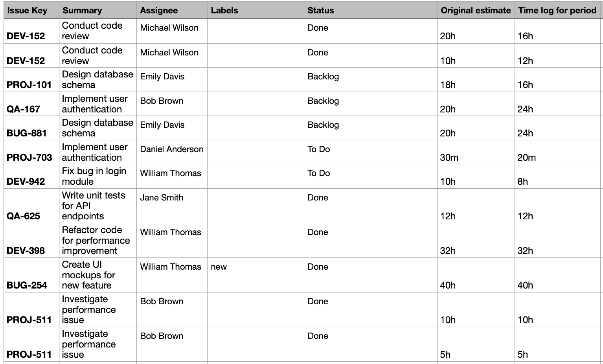
Task: Click the Daniel Anderson assignee cell
Action: point(172,149)
